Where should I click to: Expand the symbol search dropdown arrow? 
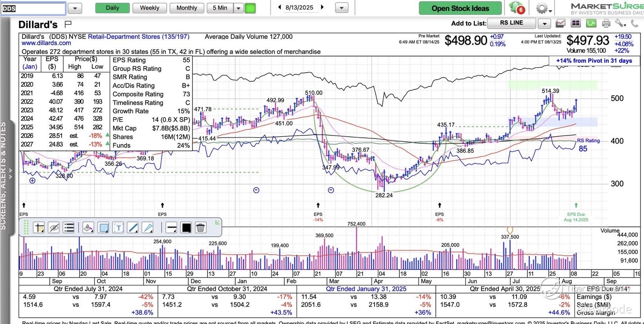point(75,8)
